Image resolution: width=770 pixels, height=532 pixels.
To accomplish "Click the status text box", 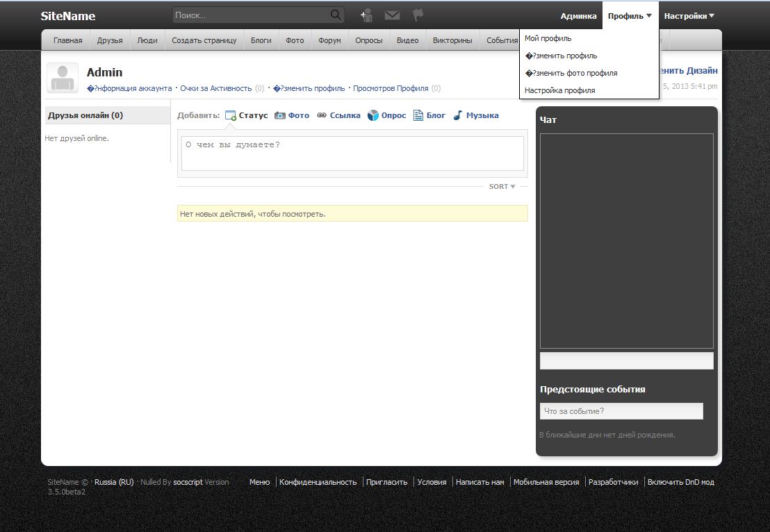I will coord(352,153).
